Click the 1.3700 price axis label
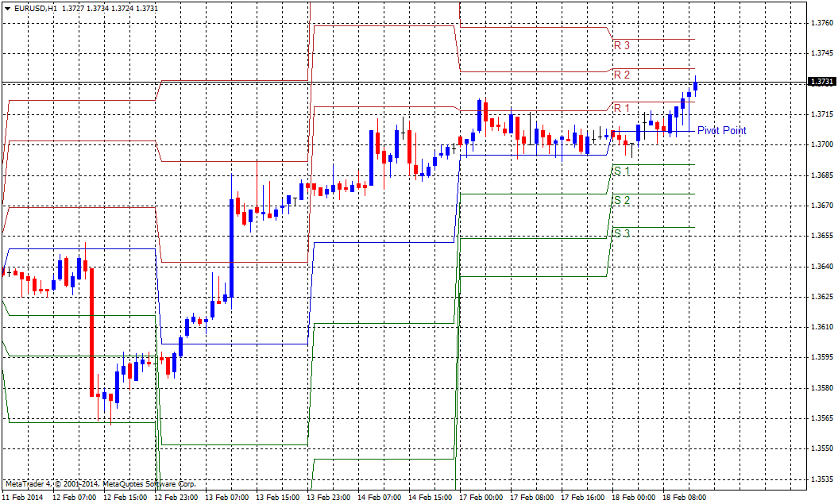Image resolution: width=838 pixels, height=504 pixels. click(822, 144)
